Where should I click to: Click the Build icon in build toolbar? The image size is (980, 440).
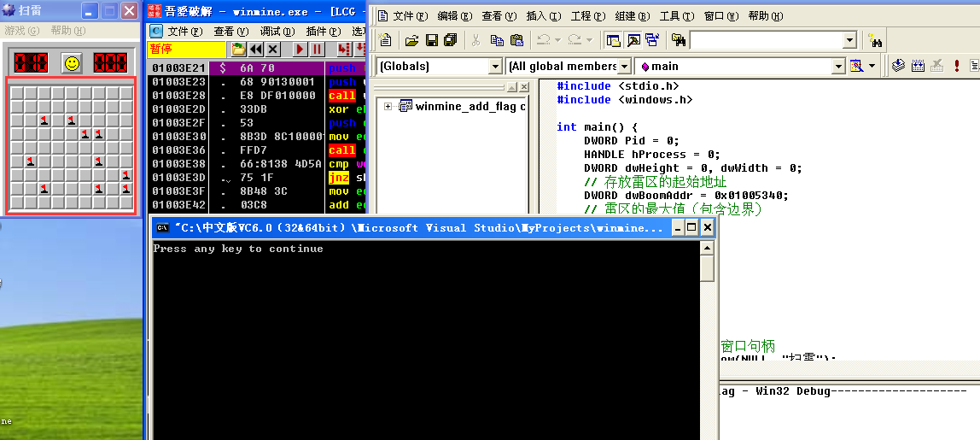pos(919,66)
